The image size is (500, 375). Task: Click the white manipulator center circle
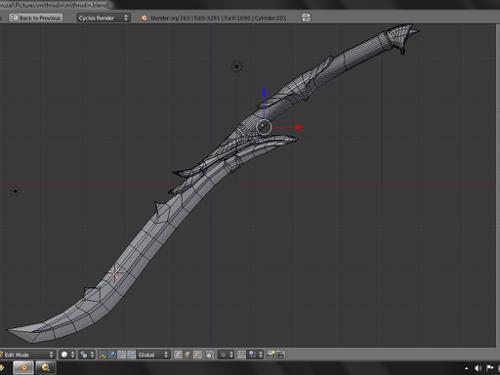click(x=264, y=127)
